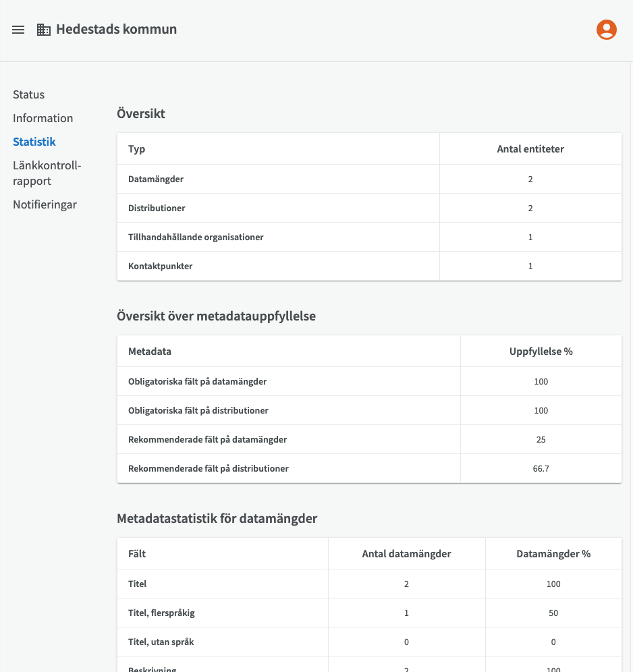Viewport: 633px width, 672px height.
Task: Select the Statistik sidebar item
Action: point(34,142)
